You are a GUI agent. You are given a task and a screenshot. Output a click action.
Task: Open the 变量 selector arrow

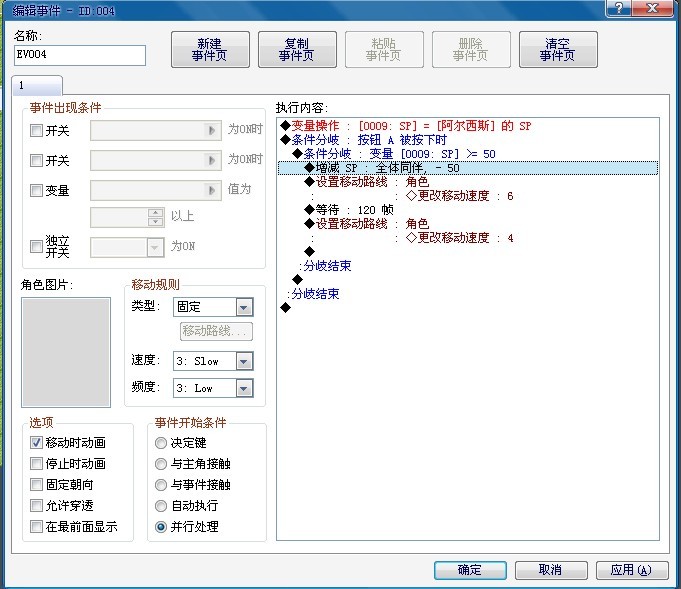click(212, 190)
